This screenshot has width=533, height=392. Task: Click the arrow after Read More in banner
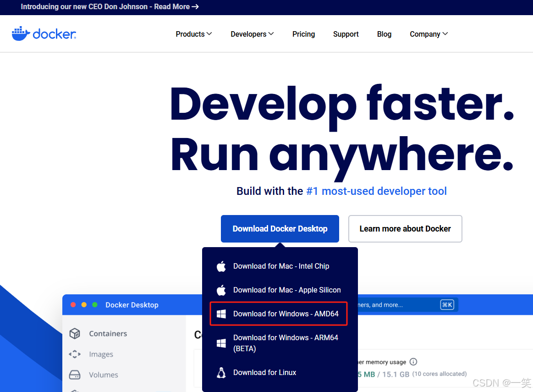pos(195,7)
